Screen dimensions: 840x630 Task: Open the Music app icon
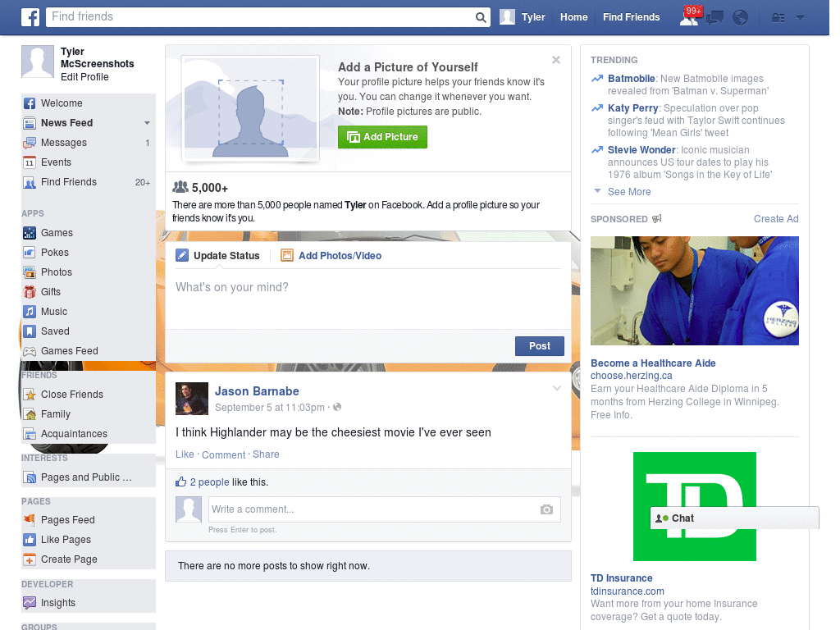(30, 312)
